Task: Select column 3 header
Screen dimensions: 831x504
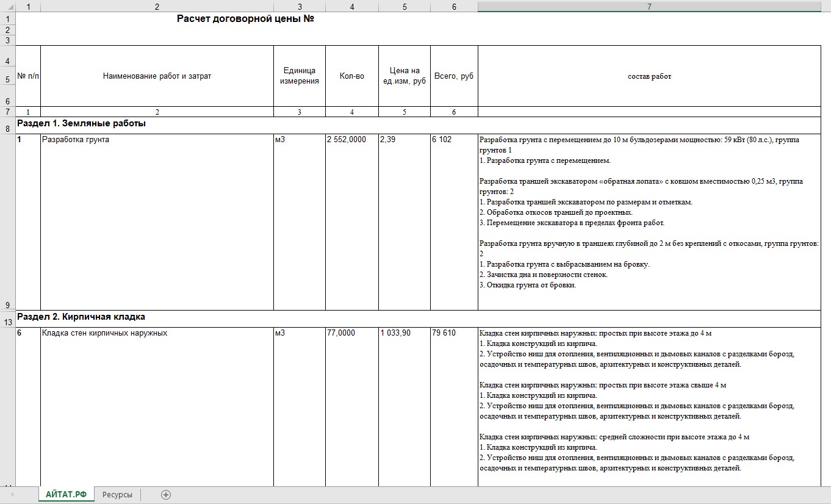Action: (x=300, y=6)
